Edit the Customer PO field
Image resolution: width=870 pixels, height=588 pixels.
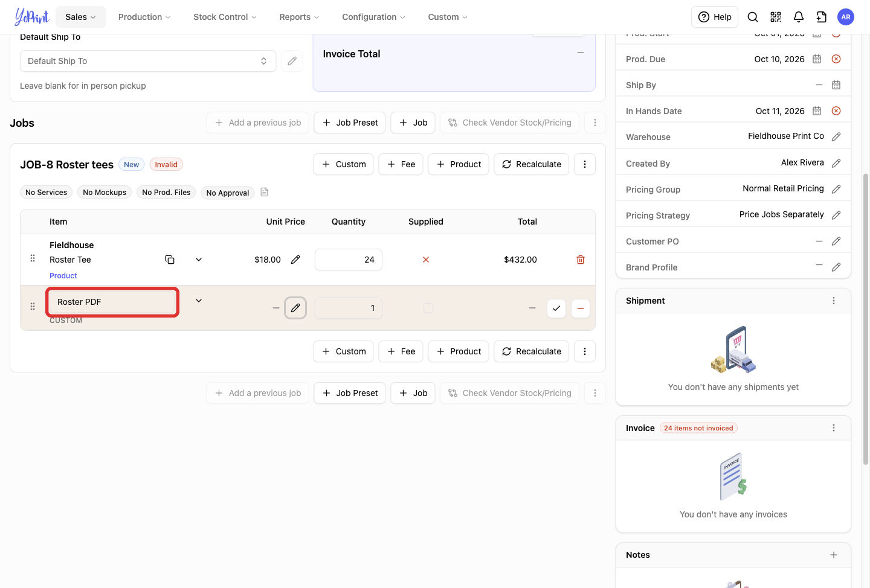836,241
